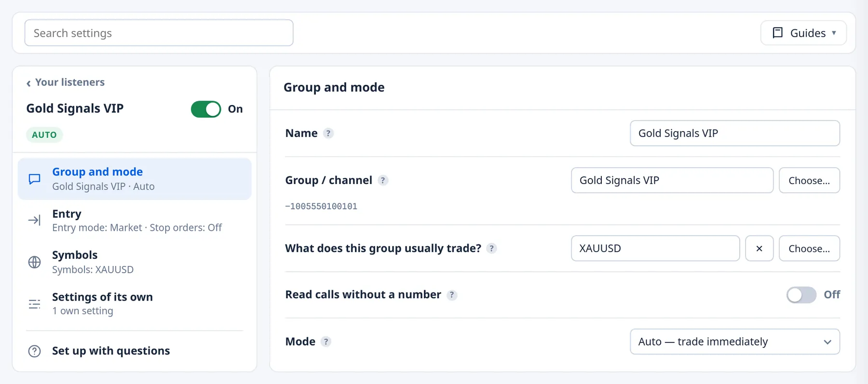868x384 pixels.
Task: Click the question mark icon for Set up with questions
Action: [34, 351]
